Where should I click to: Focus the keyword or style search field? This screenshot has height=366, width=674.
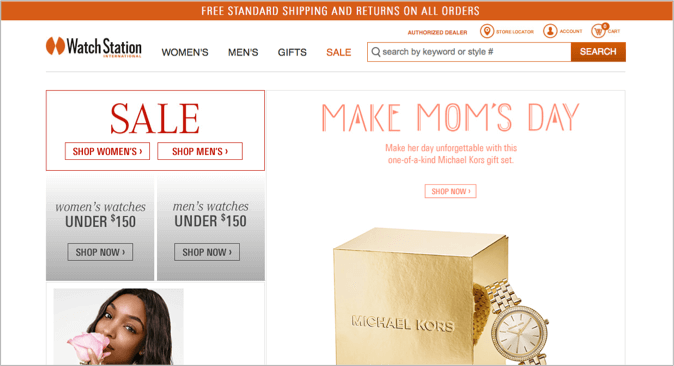coord(469,52)
